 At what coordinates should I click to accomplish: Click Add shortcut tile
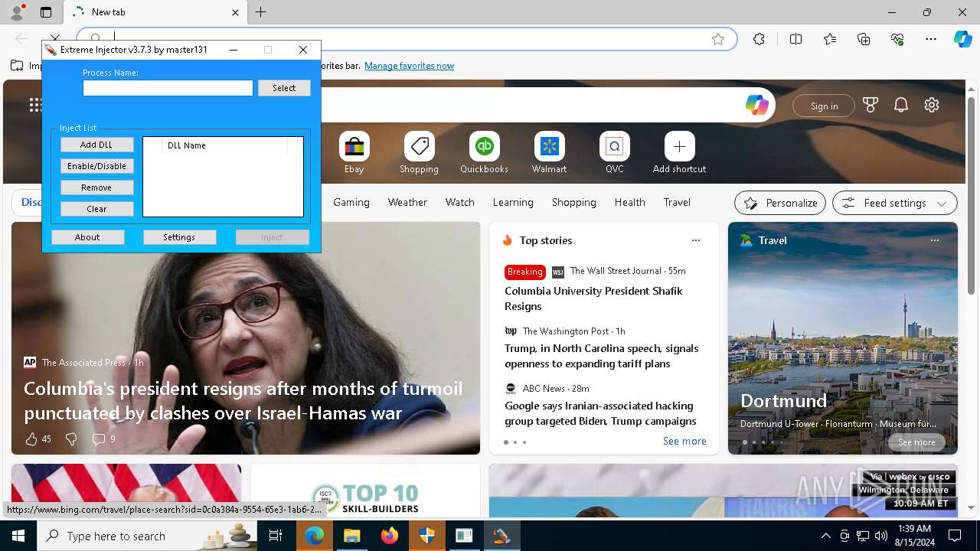click(x=679, y=153)
